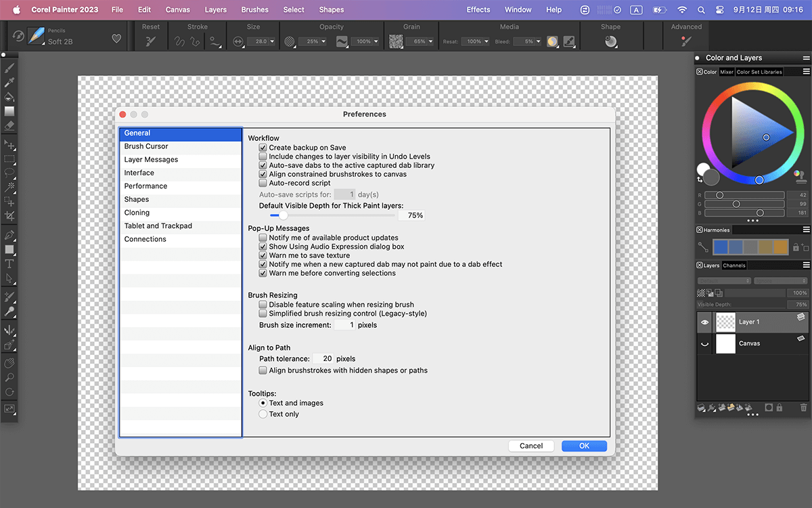Viewport: 812px width, 508px height.
Task: Click the Harmonies lock icon
Action: [796, 248]
